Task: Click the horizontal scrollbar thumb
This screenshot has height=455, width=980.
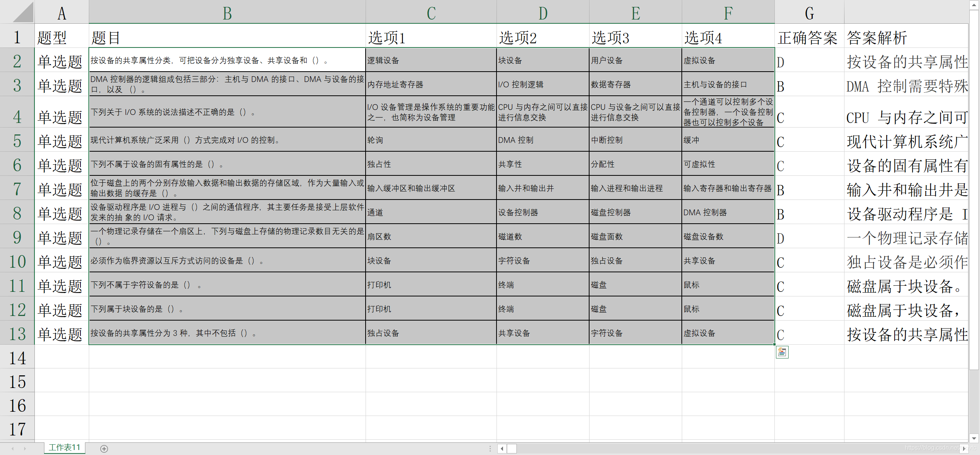Action: coord(512,448)
